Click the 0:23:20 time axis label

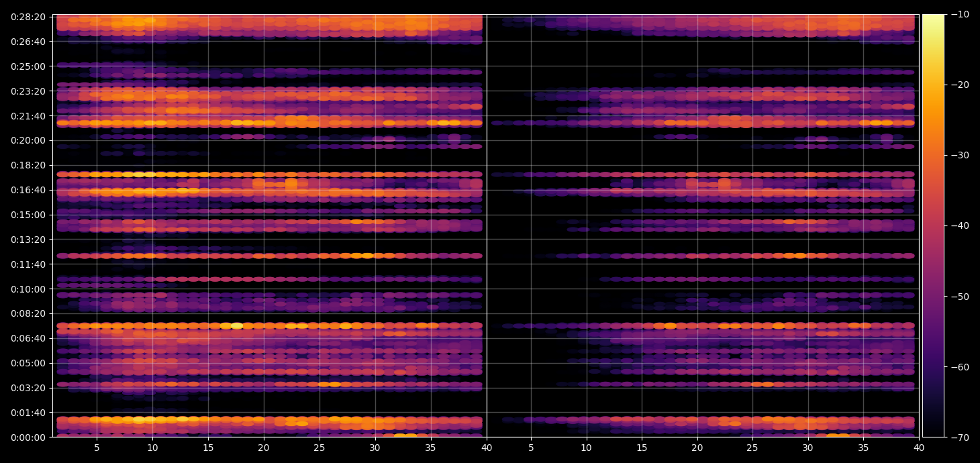28,91
